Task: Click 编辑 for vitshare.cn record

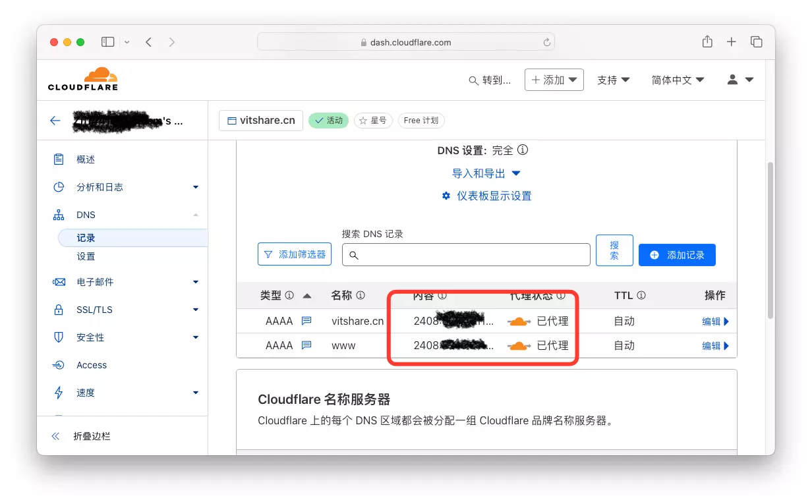Action: pyautogui.click(x=715, y=322)
